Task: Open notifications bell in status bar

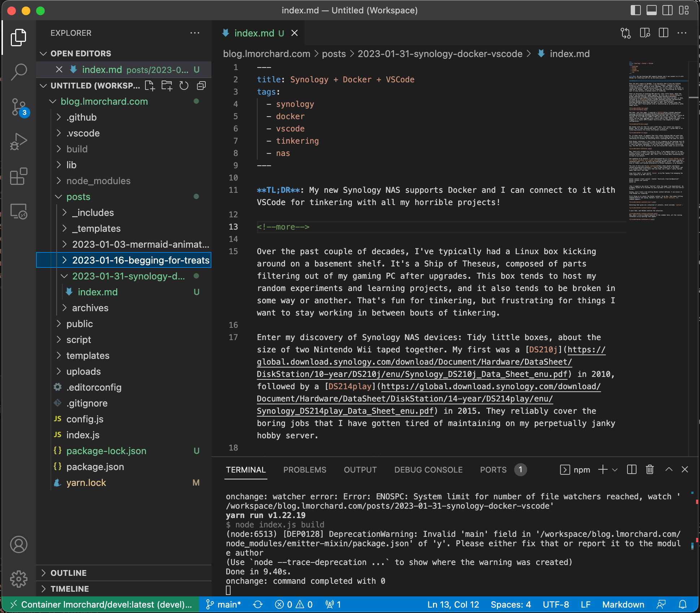Action: pos(683,605)
